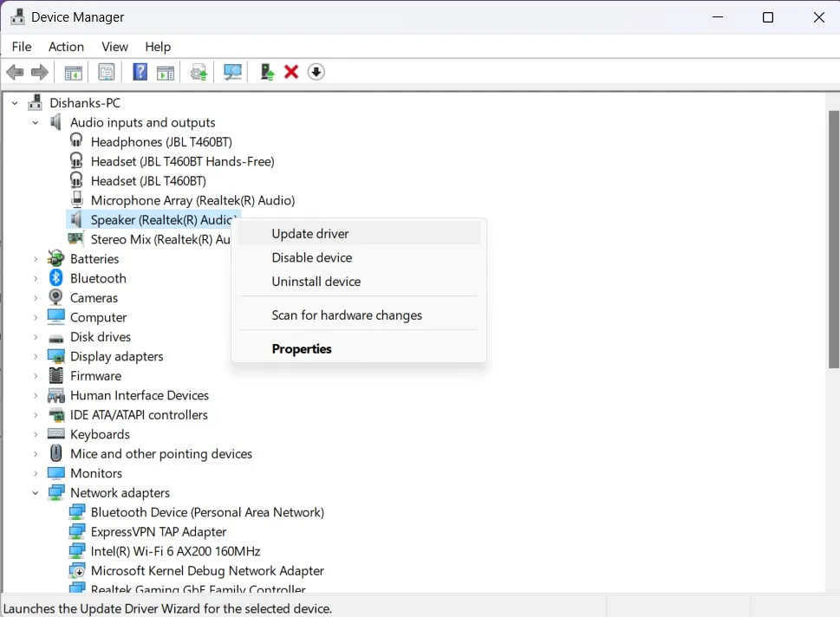Click the red X Uninstall device icon

tap(291, 72)
